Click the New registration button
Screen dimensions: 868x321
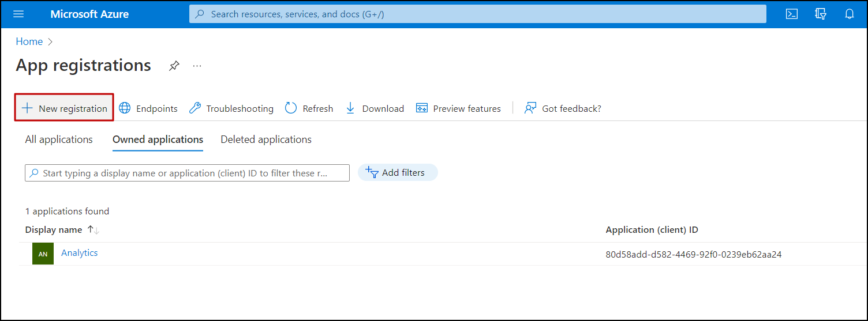(64, 108)
